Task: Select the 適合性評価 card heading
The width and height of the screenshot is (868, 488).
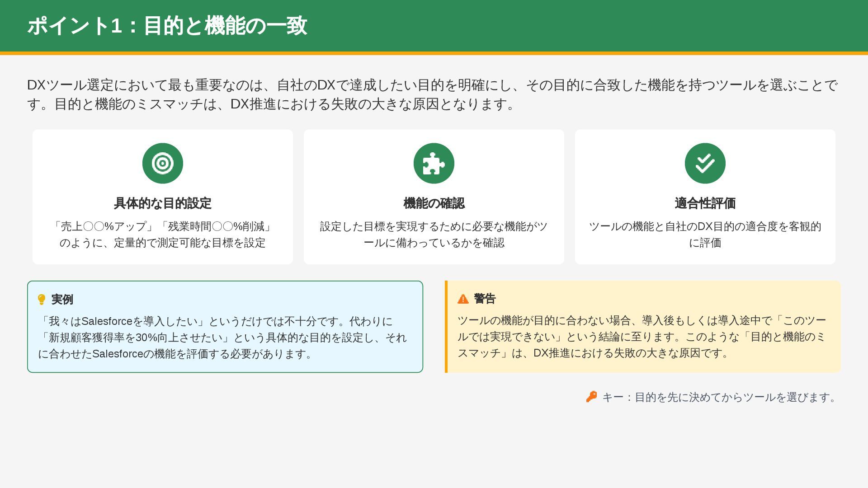Action: click(705, 203)
